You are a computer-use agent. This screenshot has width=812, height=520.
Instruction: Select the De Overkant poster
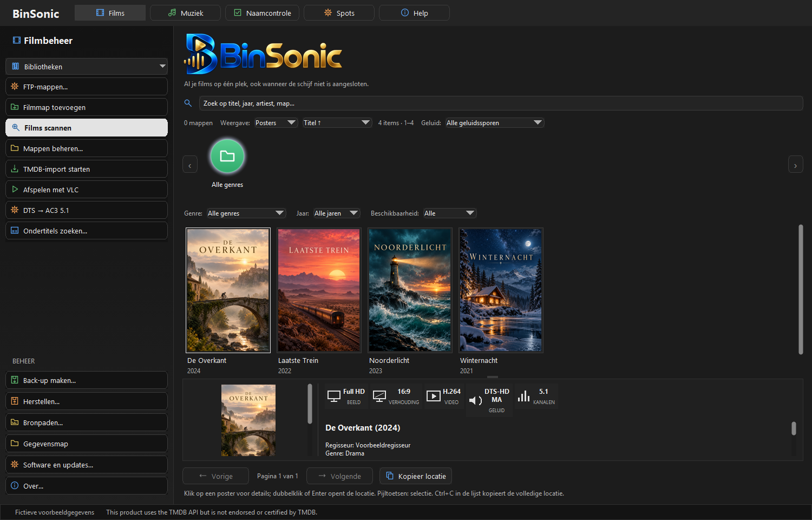(228, 290)
